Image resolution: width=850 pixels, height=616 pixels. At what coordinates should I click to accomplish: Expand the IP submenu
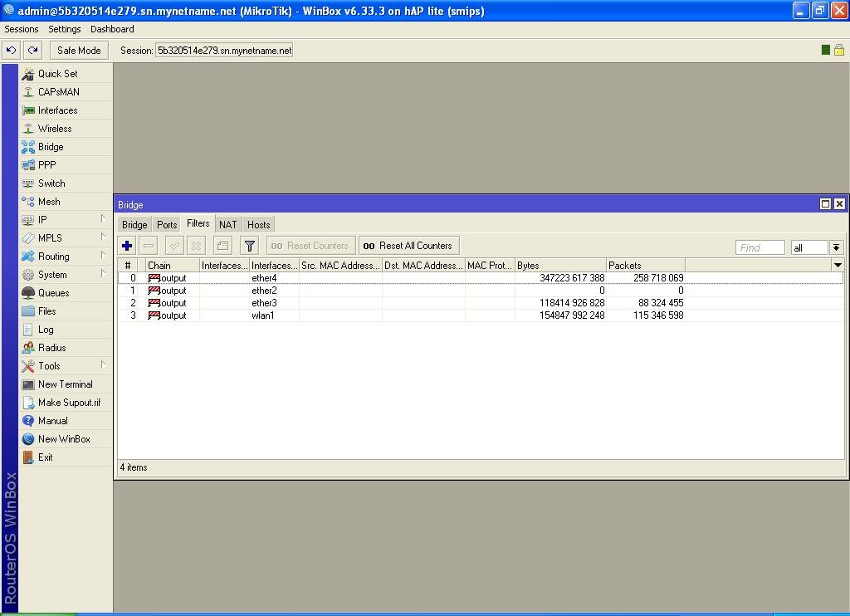point(66,220)
